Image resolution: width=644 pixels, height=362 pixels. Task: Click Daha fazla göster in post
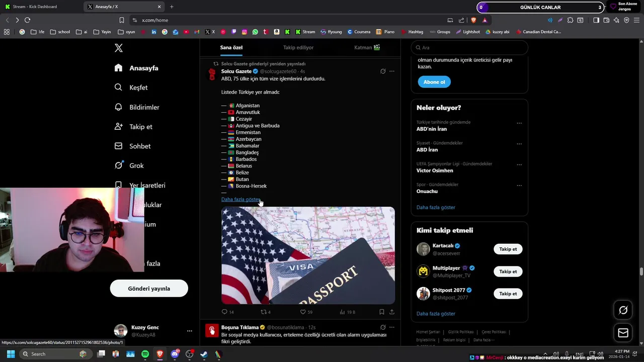point(240,200)
